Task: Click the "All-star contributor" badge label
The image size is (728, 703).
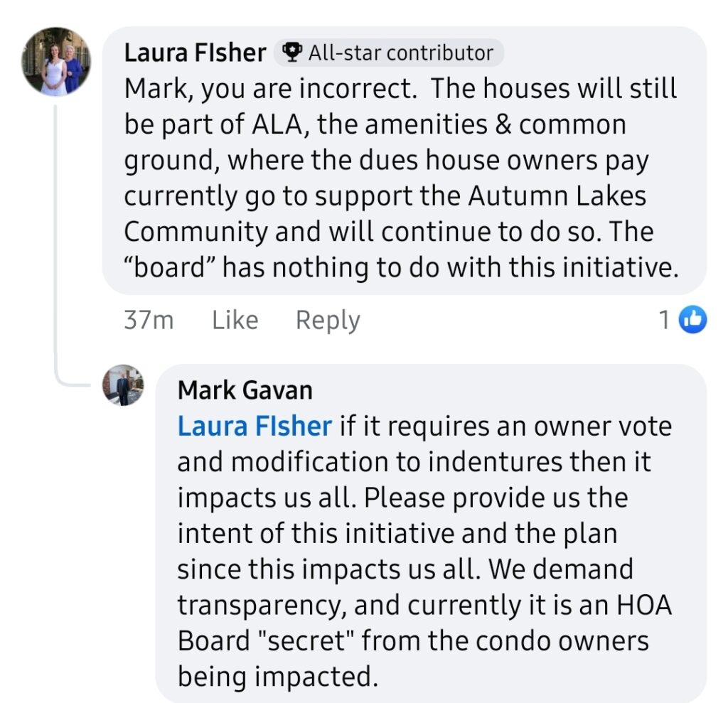Action: 400,53
